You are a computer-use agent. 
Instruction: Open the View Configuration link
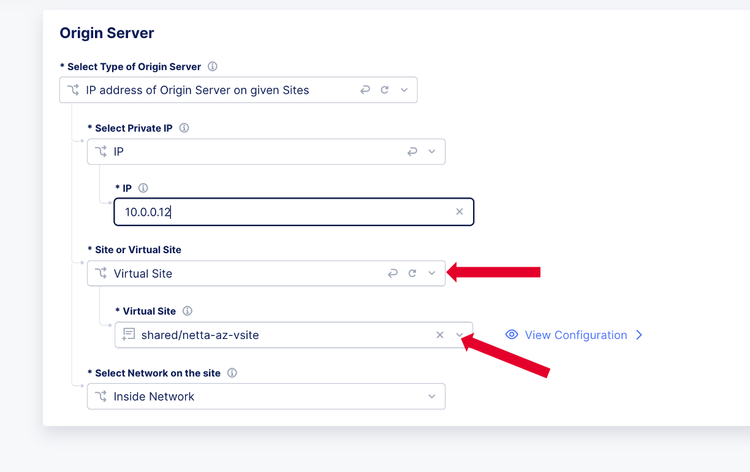pos(576,335)
